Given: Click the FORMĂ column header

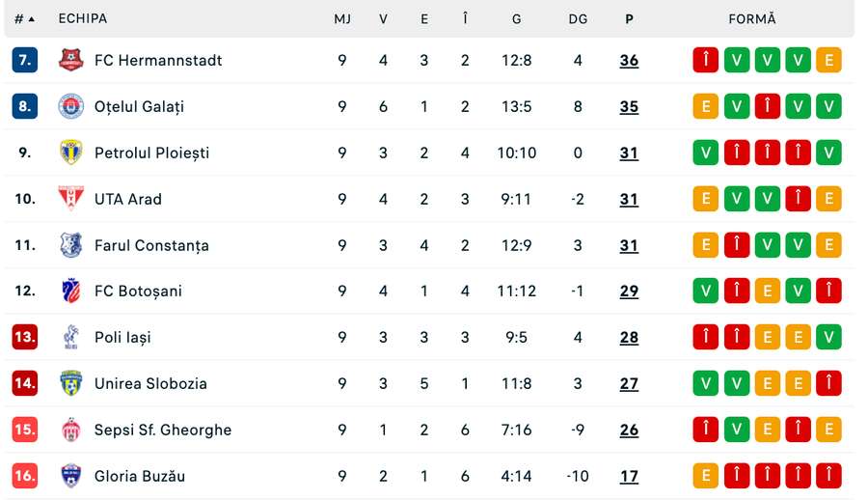Looking at the screenshot, I should coord(751,19).
